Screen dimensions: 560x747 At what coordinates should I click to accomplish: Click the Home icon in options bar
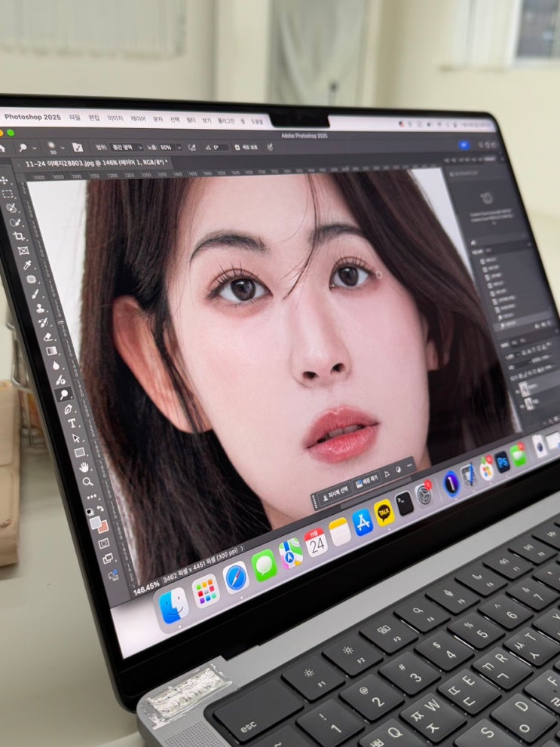(x=2, y=148)
